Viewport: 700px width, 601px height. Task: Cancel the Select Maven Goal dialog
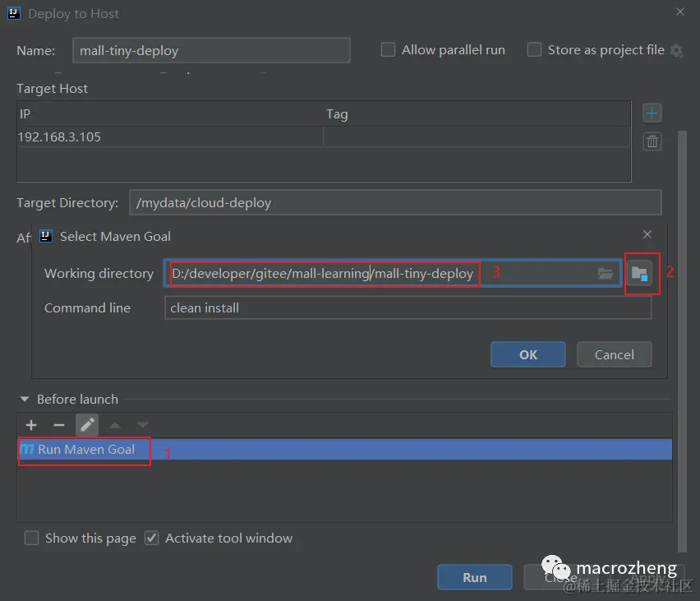point(614,355)
